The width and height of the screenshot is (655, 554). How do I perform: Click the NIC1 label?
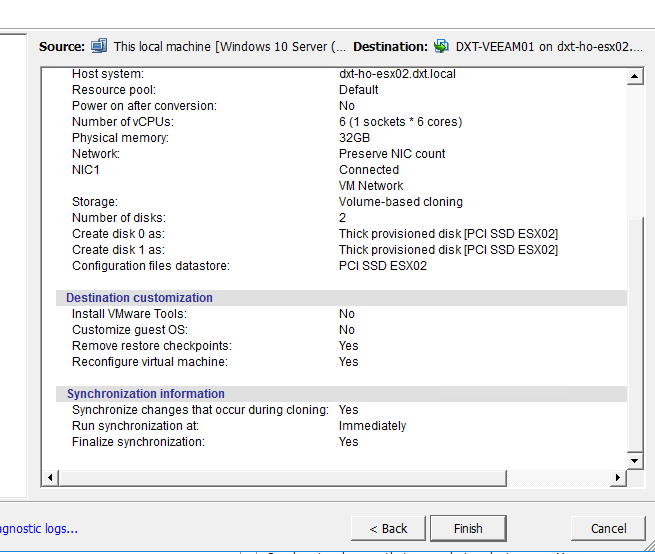pyautogui.click(x=86, y=170)
